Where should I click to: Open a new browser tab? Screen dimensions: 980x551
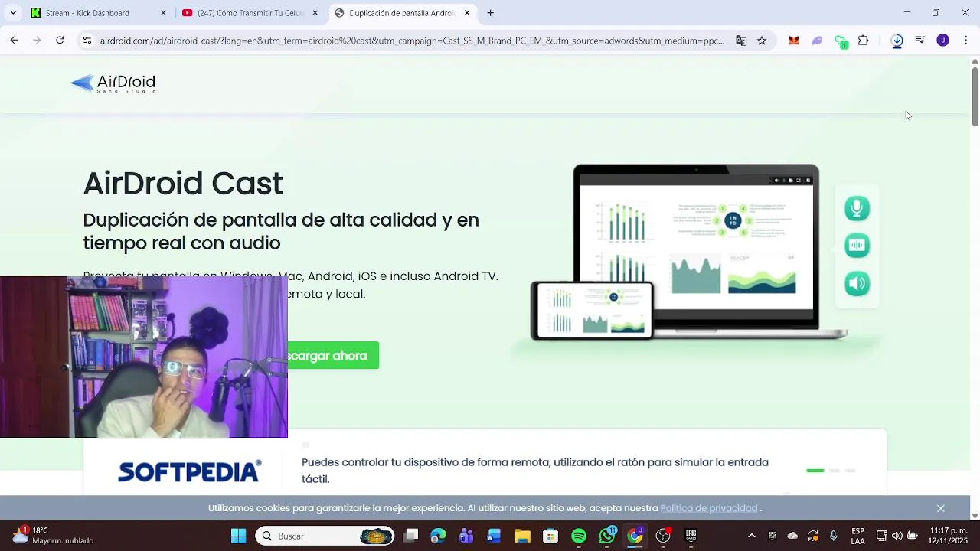pos(491,13)
